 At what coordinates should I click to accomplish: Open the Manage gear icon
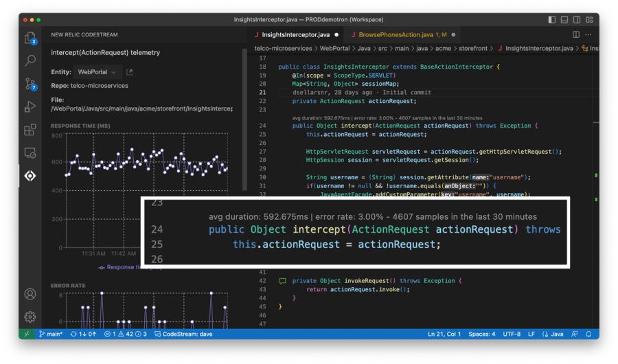coord(30,317)
